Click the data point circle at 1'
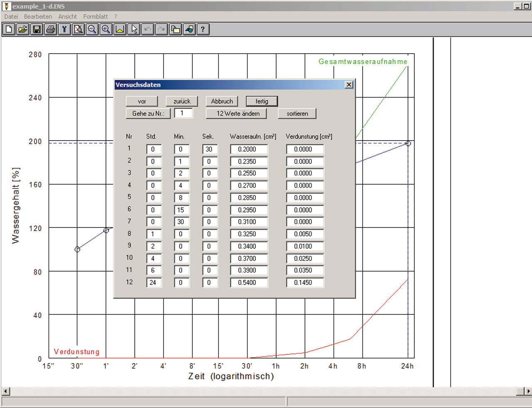532x408 pixels. pyautogui.click(x=106, y=230)
